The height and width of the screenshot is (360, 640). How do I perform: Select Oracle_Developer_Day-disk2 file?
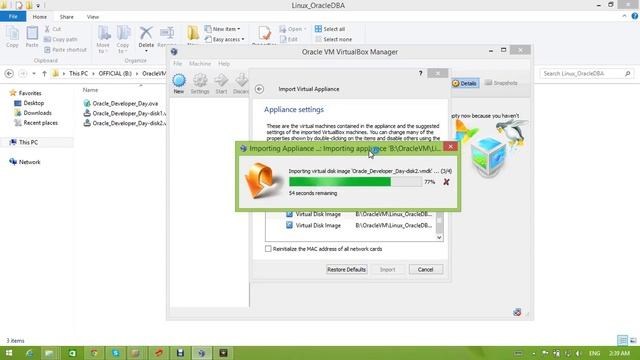pyautogui.click(x=125, y=123)
